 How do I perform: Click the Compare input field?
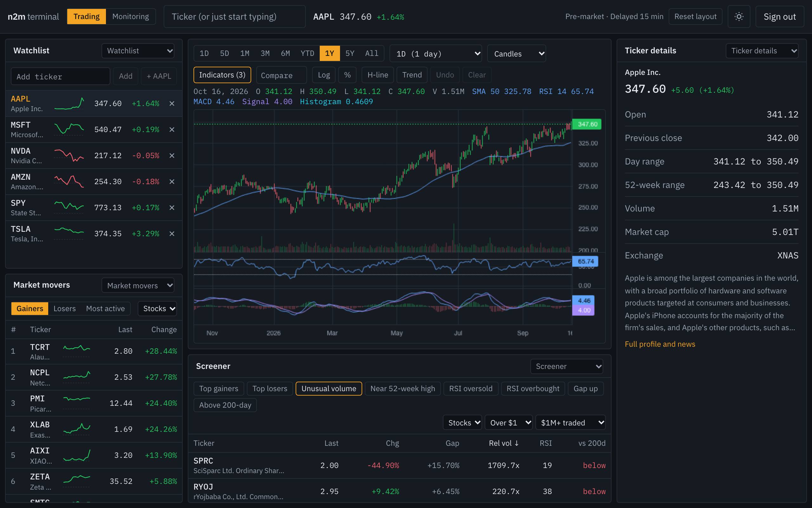(281, 75)
